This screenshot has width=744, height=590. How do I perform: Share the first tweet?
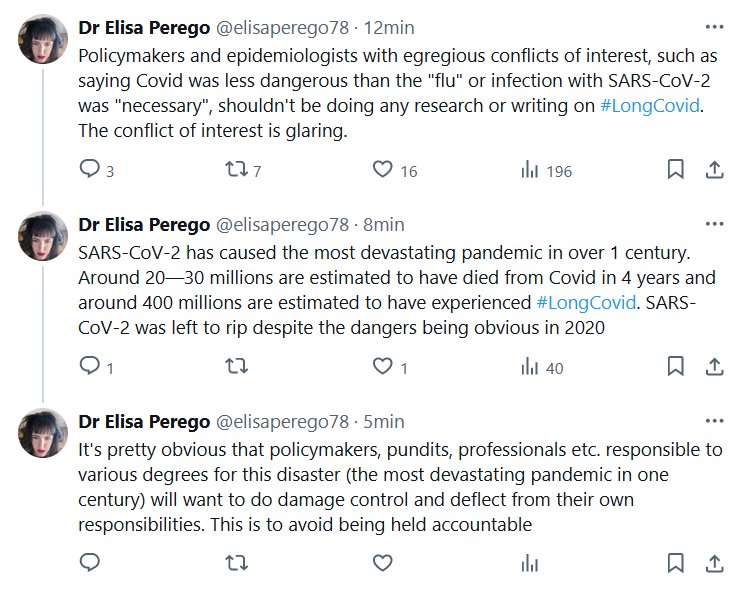[x=714, y=170]
